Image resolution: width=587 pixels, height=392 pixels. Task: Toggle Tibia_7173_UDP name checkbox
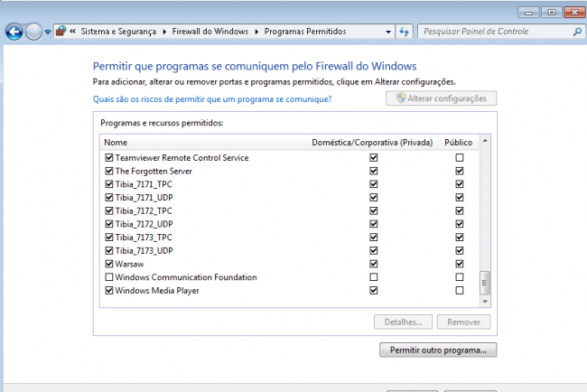pyautogui.click(x=109, y=250)
